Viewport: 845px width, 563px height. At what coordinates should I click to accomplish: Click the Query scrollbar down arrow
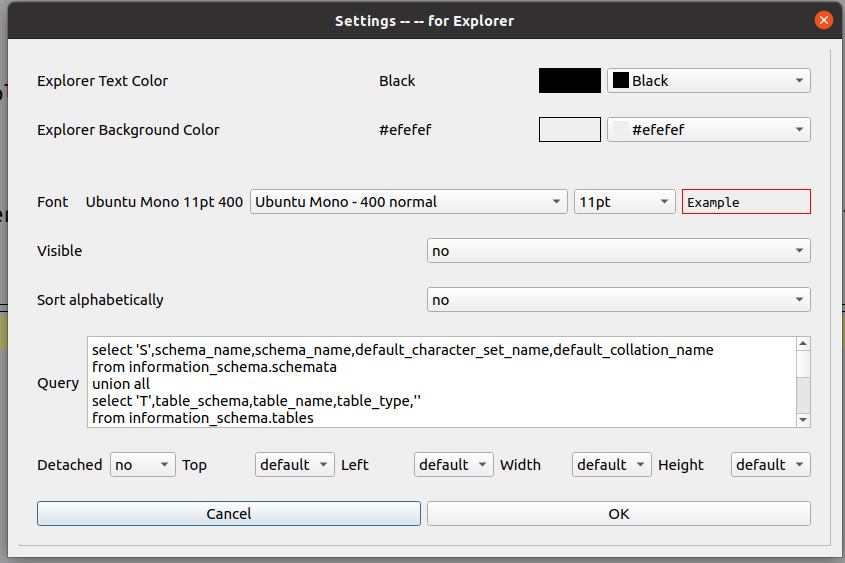tap(803, 420)
